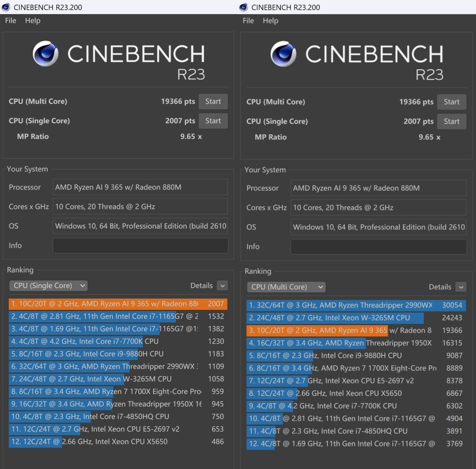
Task: Start the Multi Core test in right window
Action: pyautogui.click(x=451, y=102)
